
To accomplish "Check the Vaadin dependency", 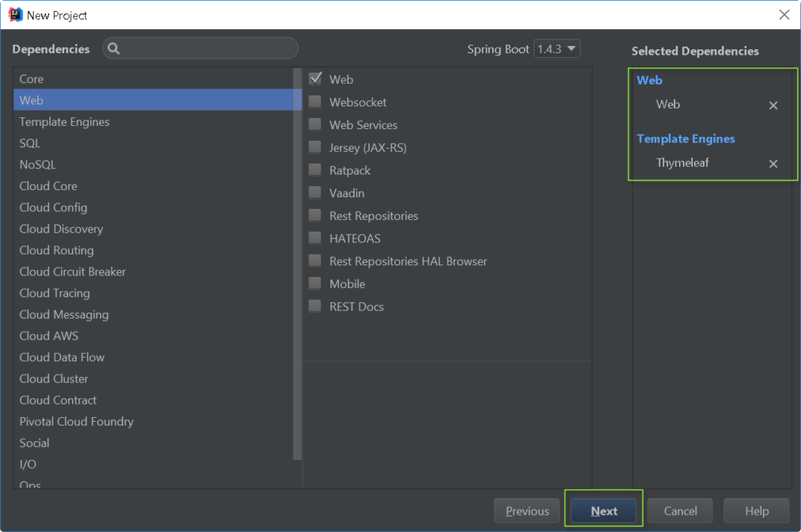I will tap(315, 192).
